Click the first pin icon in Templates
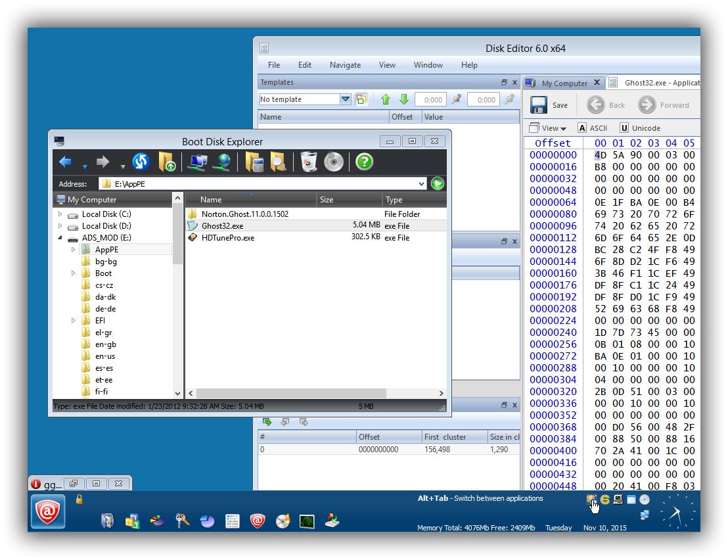Viewport: 728px width, 560px height. pyautogui.click(x=457, y=99)
